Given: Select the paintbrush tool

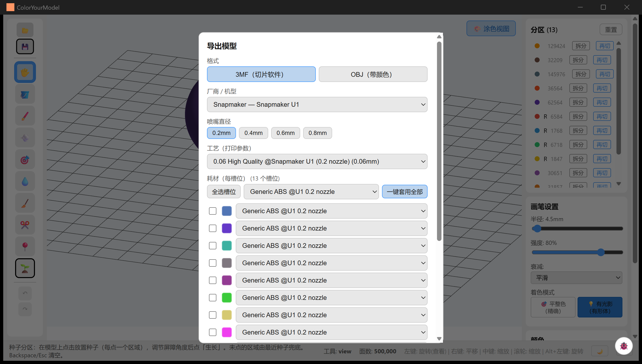Looking at the screenshot, I should pyautogui.click(x=25, y=116).
